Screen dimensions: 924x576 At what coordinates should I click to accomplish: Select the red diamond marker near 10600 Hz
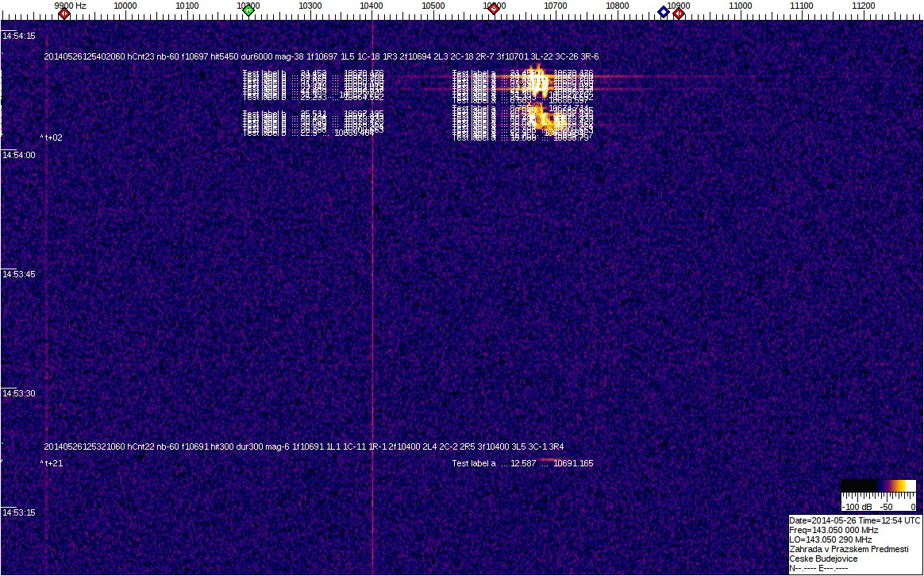(493, 10)
